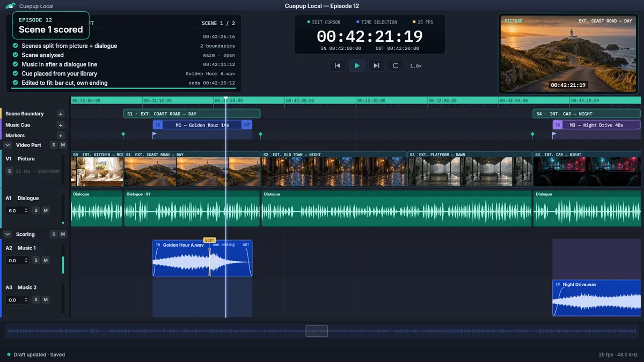Solo the Video Part group
This screenshot has height=362, width=644.
53,145
